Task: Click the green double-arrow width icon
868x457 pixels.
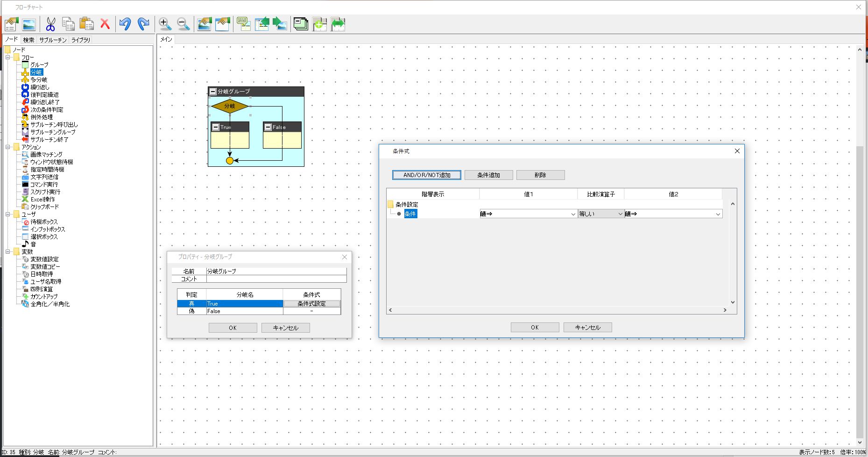Action: 338,24
